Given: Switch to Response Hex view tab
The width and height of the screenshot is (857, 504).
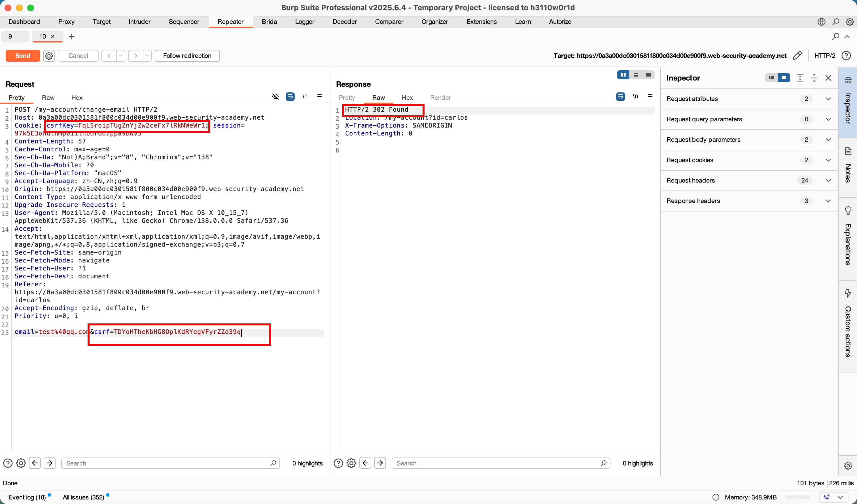Looking at the screenshot, I should tap(407, 98).
